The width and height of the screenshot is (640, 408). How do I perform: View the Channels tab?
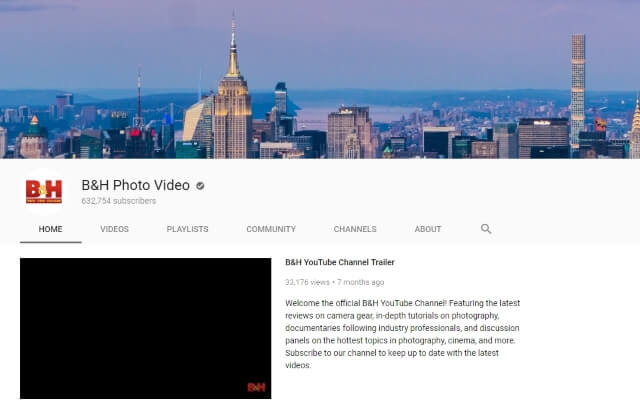point(355,229)
